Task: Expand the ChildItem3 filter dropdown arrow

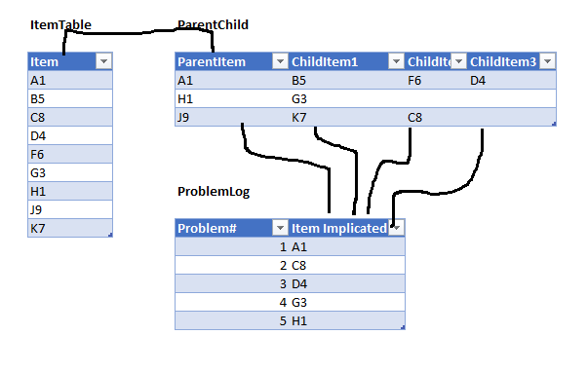Action: 547,61
